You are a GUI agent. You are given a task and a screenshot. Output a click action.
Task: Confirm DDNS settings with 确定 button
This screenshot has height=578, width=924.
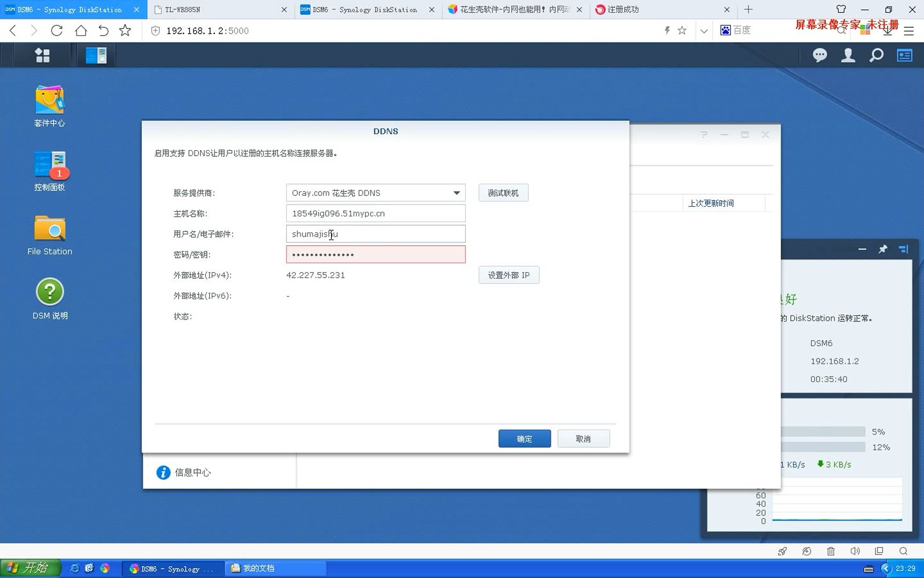[525, 439]
